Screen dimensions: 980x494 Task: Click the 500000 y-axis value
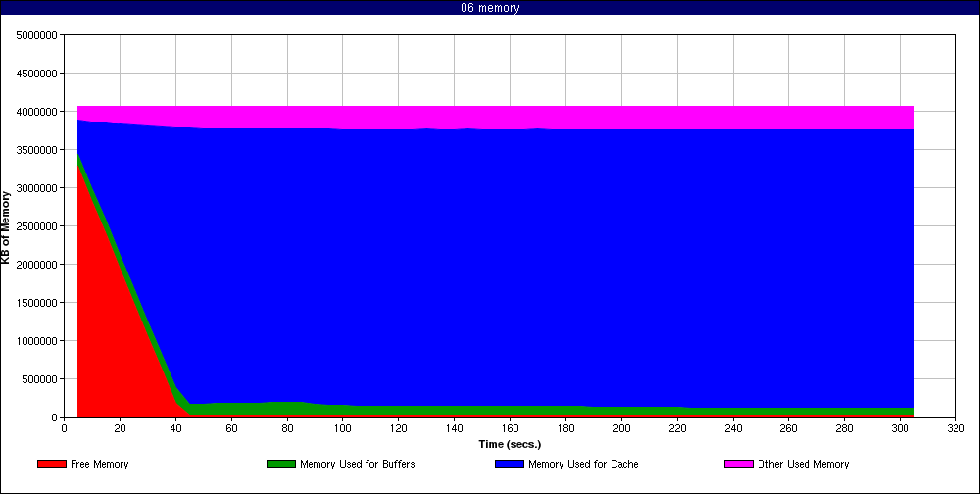41,379
